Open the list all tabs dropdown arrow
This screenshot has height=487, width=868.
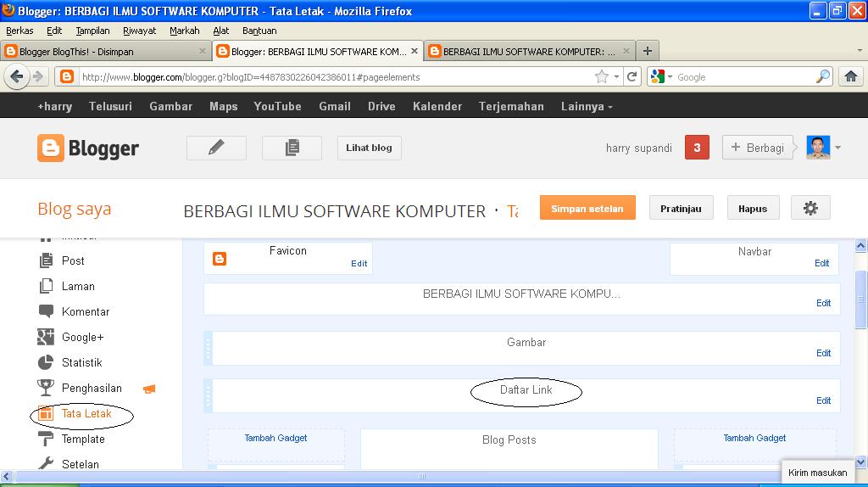pyautogui.click(x=860, y=50)
